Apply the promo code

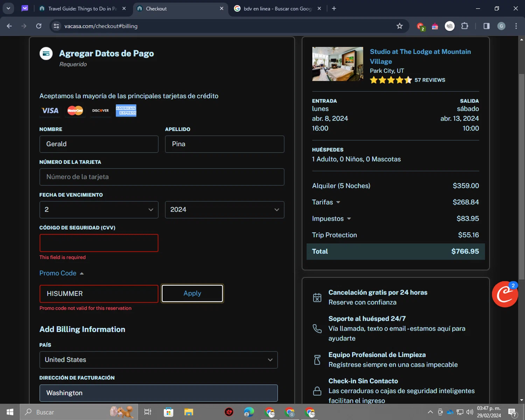tap(192, 293)
